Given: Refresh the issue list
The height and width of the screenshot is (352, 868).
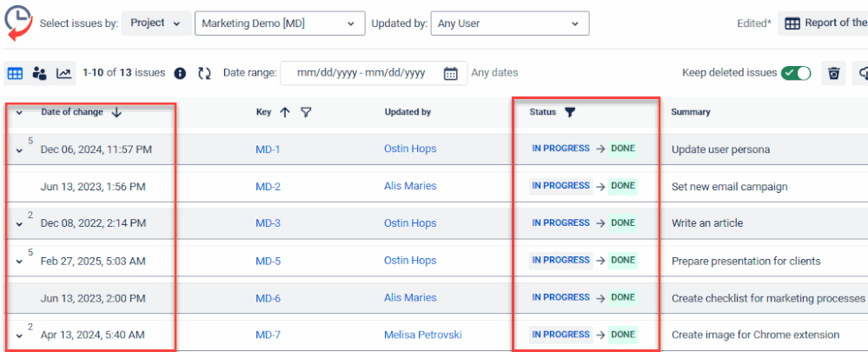Looking at the screenshot, I should tap(205, 73).
